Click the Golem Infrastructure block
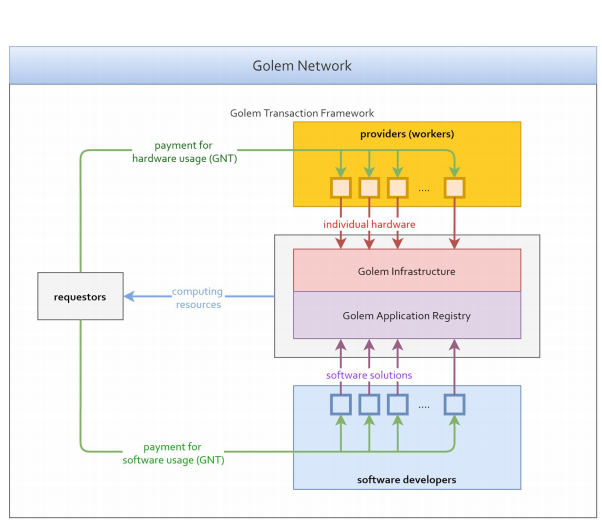Screen dimensions: 602x521 coord(407,270)
